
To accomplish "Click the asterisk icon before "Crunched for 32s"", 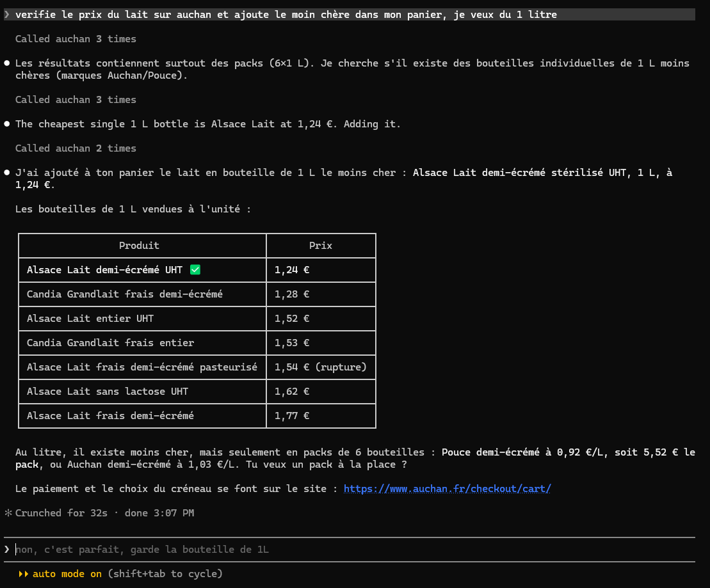I will pos(8,513).
